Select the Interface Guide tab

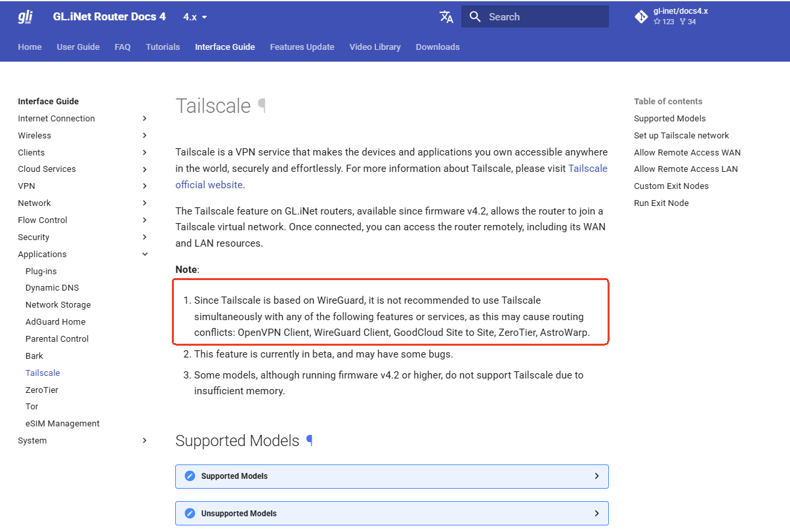pos(225,47)
